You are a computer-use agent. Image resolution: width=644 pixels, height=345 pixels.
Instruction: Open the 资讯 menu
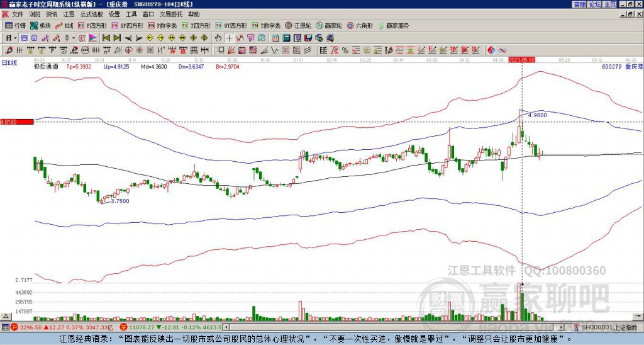click(52, 14)
